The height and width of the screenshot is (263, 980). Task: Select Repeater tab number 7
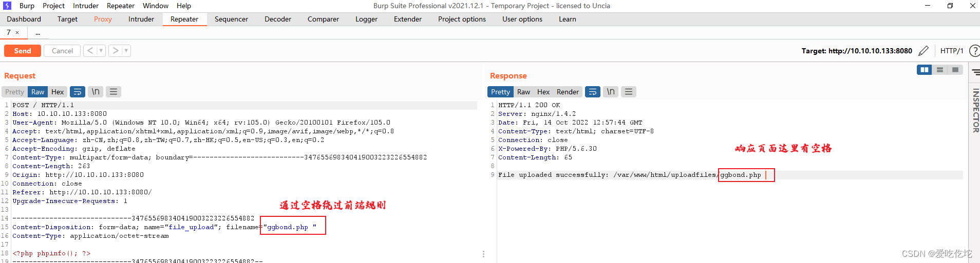pyautogui.click(x=8, y=32)
